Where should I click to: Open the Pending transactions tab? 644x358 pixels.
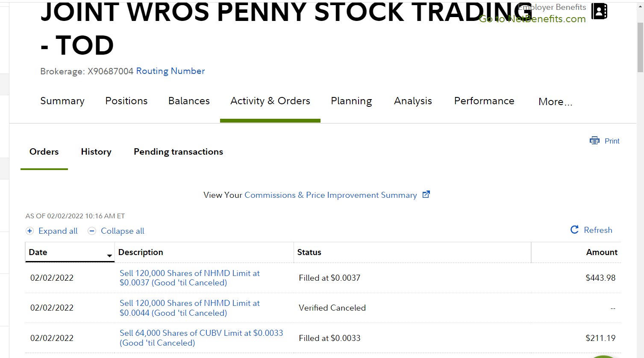(x=178, y=152)
